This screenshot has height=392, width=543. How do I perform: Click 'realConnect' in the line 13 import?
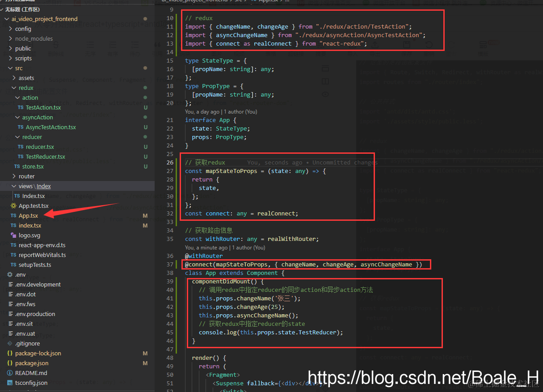(273, 43)
